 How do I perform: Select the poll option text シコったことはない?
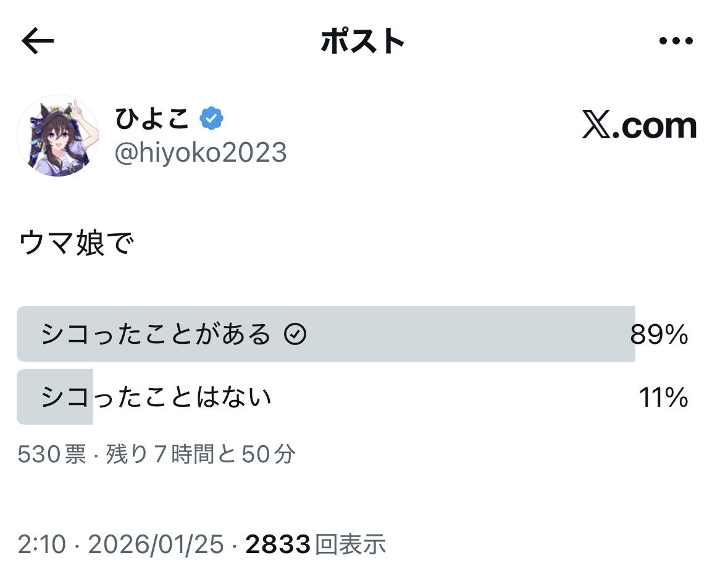coord(156,397)
